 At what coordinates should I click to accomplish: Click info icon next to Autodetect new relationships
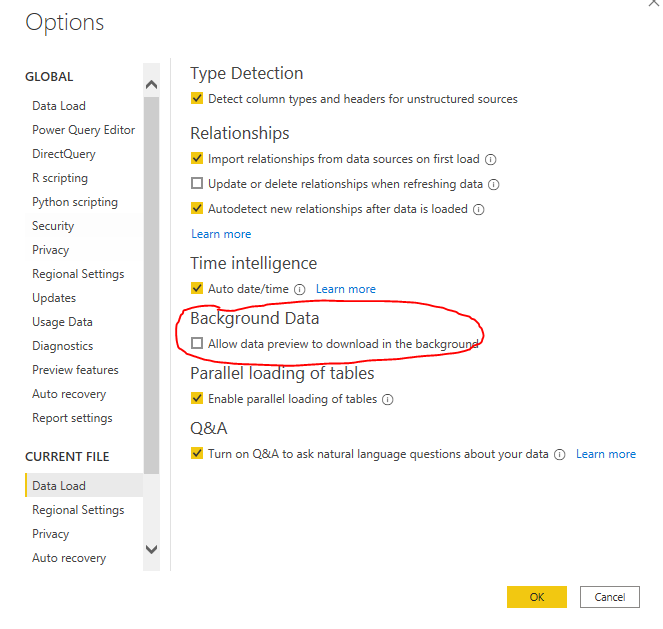tap(478, 210)
